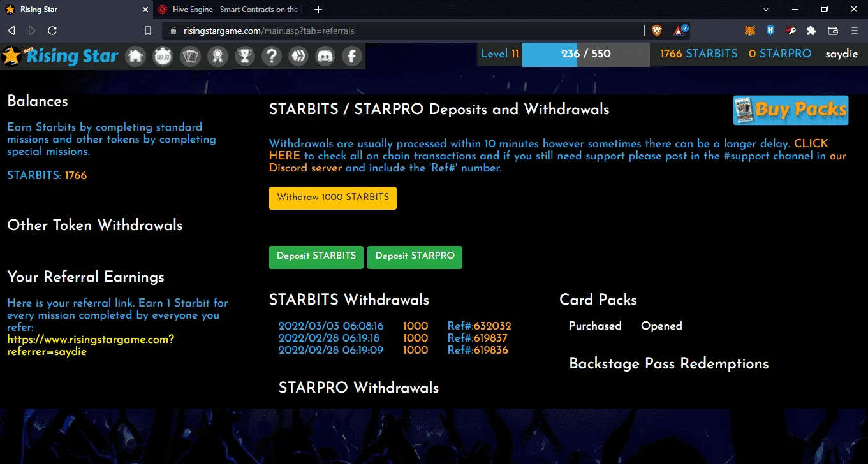This screenshot has width=868, height=464.
Task: Go back with browser back arrow
Action: click(11, 31)
